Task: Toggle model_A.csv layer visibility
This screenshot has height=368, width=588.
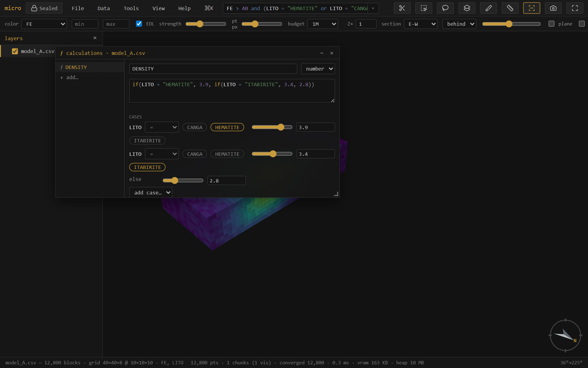Action: click(x=15, y=51)
